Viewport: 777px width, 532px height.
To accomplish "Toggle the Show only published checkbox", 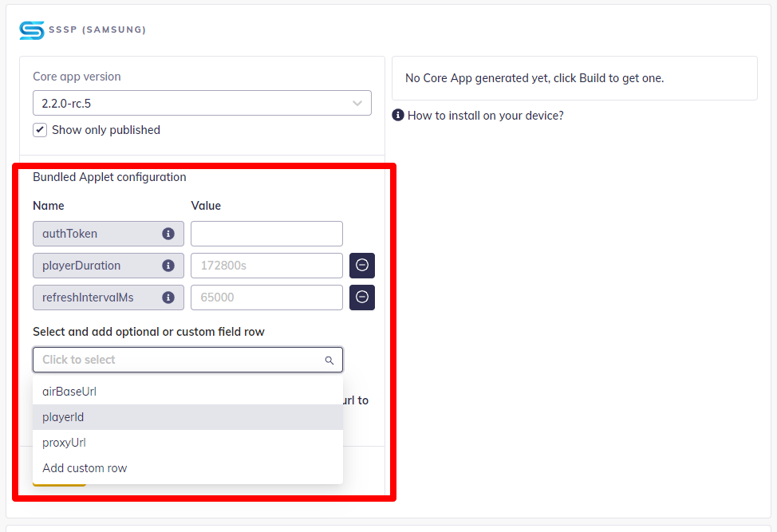I will click(x=40, y=130).
